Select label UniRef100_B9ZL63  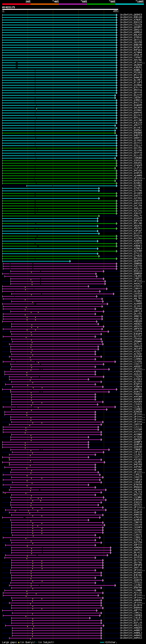point(131,271)
